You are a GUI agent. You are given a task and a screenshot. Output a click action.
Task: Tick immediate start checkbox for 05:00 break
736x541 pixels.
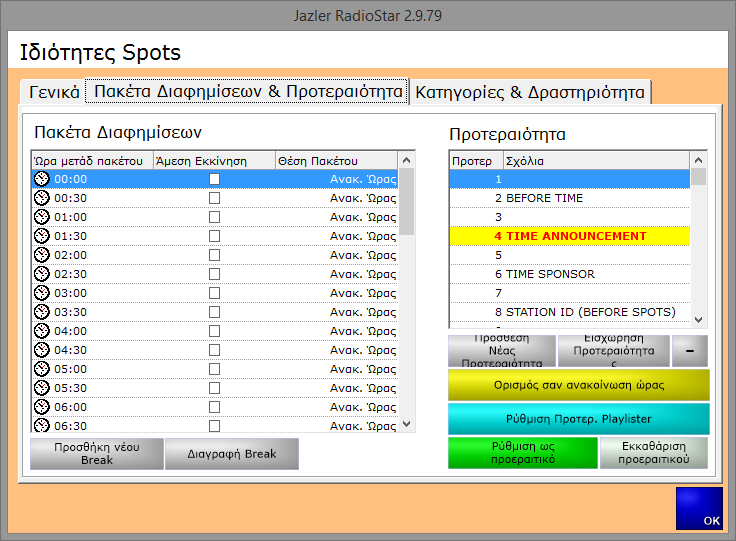[x=215, y=369]
